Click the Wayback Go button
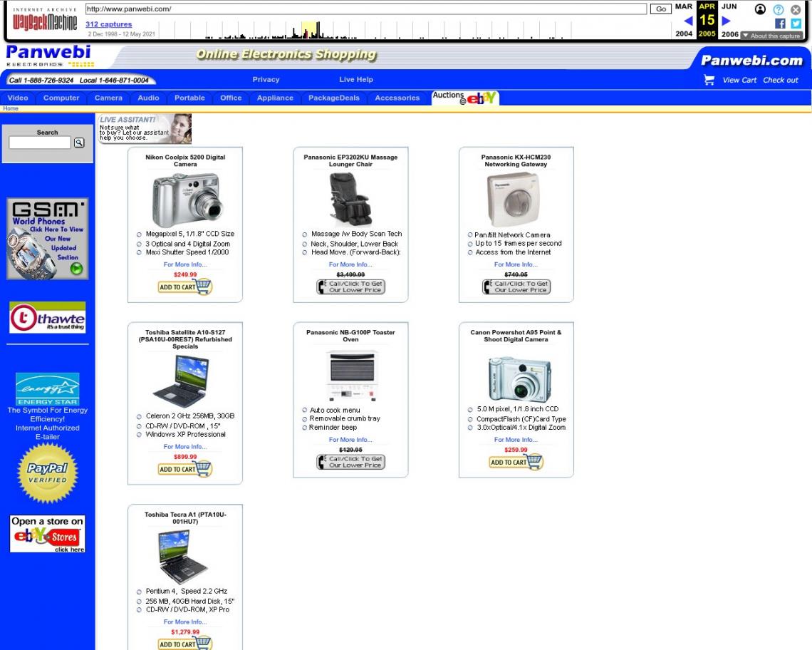 tap(661, 9)
